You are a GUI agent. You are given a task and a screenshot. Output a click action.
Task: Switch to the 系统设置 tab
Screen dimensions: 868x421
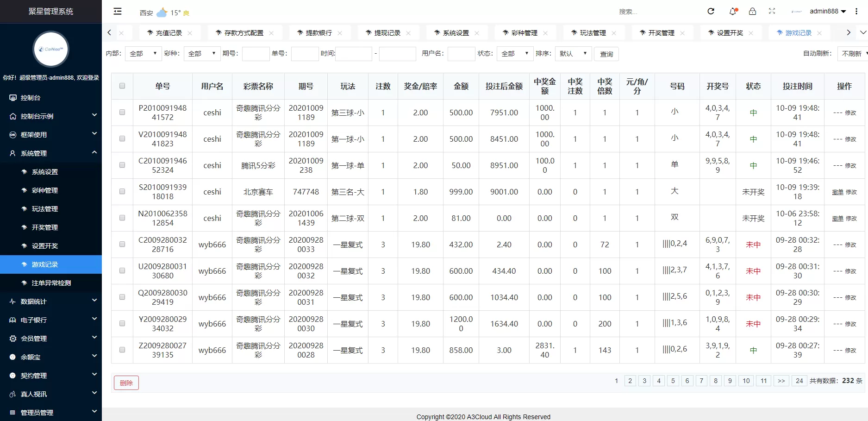tap(456, 32)
